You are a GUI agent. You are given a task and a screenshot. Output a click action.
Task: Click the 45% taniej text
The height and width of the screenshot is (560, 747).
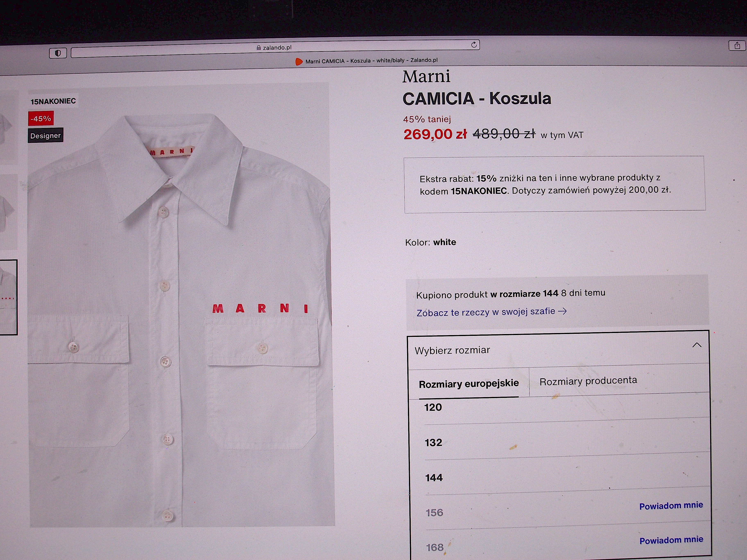[427, 119]
